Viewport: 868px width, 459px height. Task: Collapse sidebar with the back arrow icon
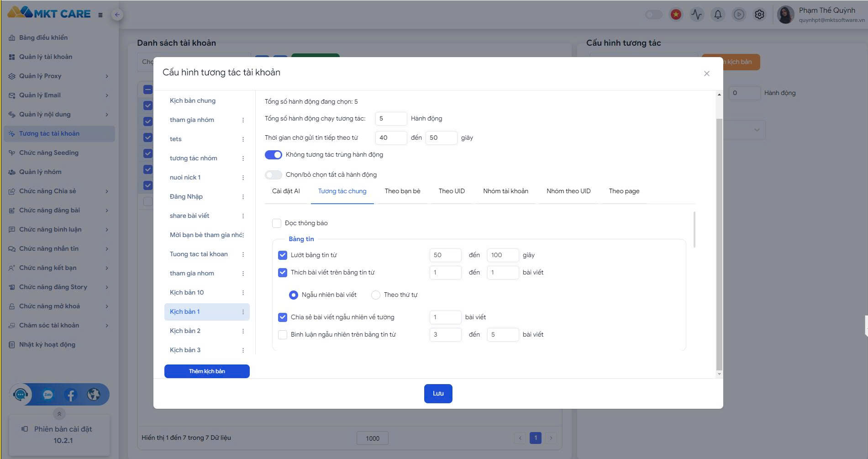point(117,15)
